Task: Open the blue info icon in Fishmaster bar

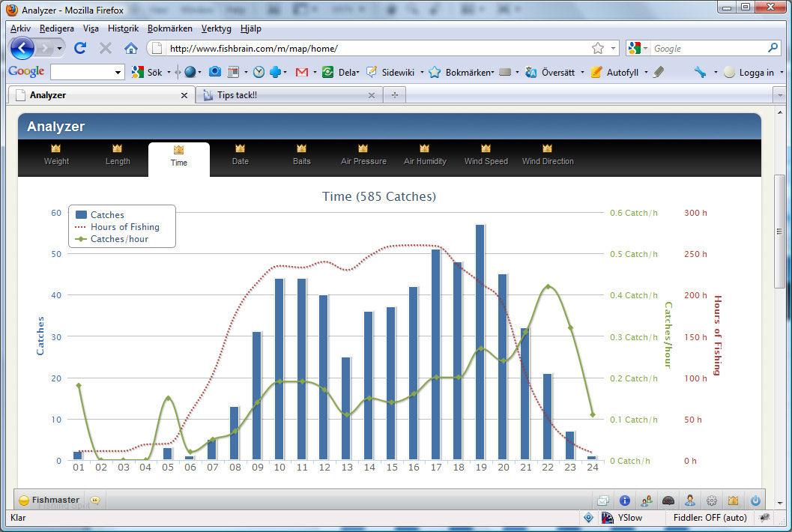Action: (x=624, y=501)
